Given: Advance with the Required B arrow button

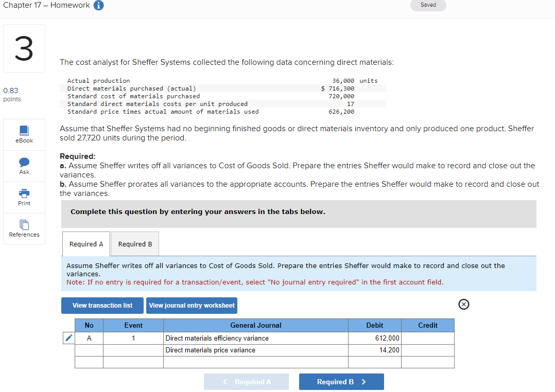Looking at the screenshot, I should 341,381.
